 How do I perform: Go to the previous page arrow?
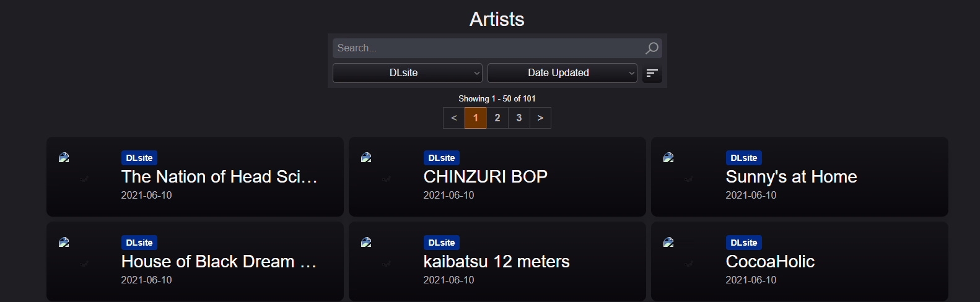coord(454,118)
